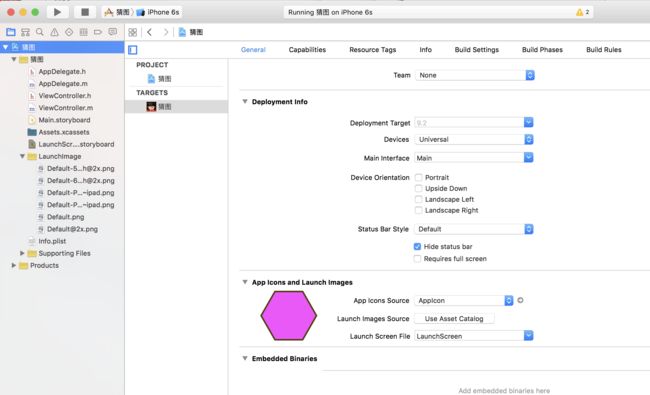The width and height of the screenshot is (650, 395).
Task: Enable the Landscape Right checkbox
Action: (x=419, y=210)
